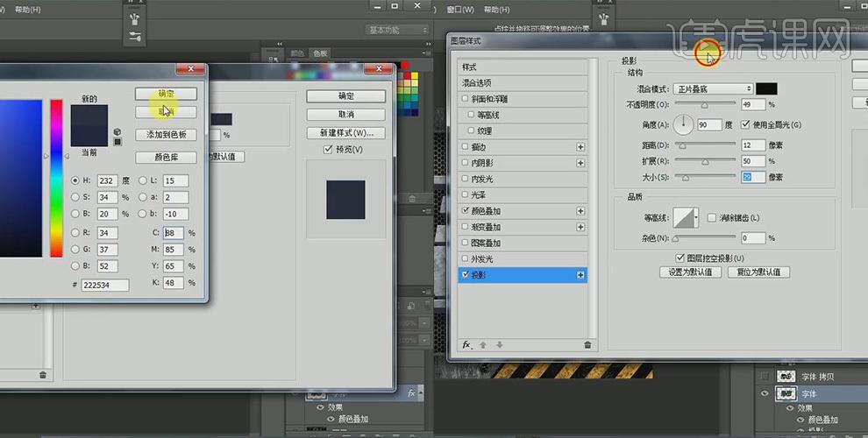Screen dimensions: 868x438
Task: Click 添加到色板 button
Action: point(166,134)
